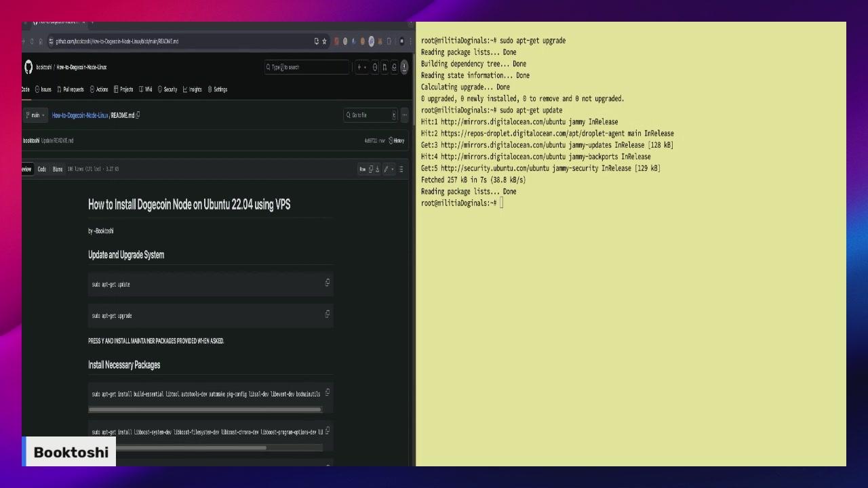Viewport: 868px width, 488px height.
Task: Open How-to-Dogecoin-Node-Linux breadcrumb link
Action: pyautogui.click(x=80, y=115)
